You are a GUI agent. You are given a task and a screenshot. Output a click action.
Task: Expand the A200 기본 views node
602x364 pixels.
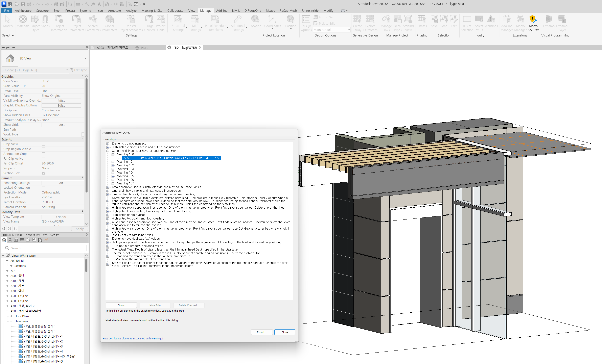coord(7,286)
